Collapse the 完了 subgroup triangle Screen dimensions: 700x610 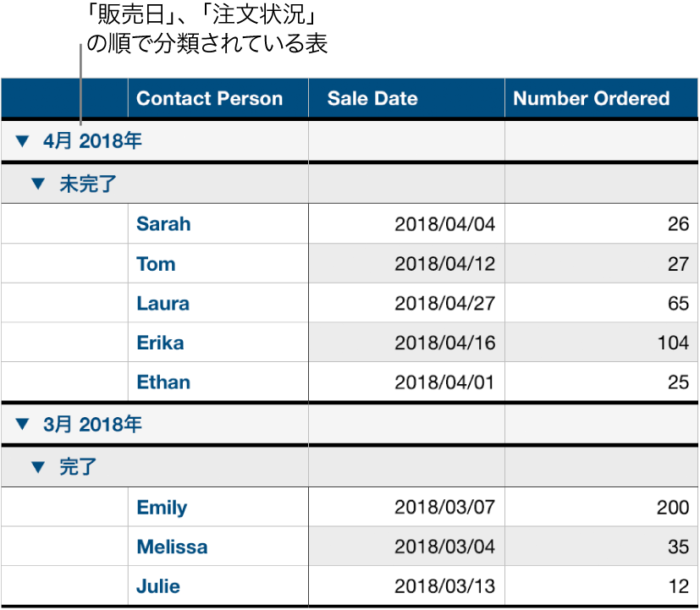click(38, 466)
